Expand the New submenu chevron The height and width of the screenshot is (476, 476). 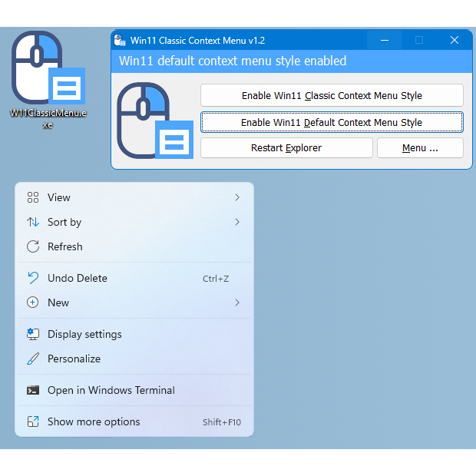coord(237,302)
